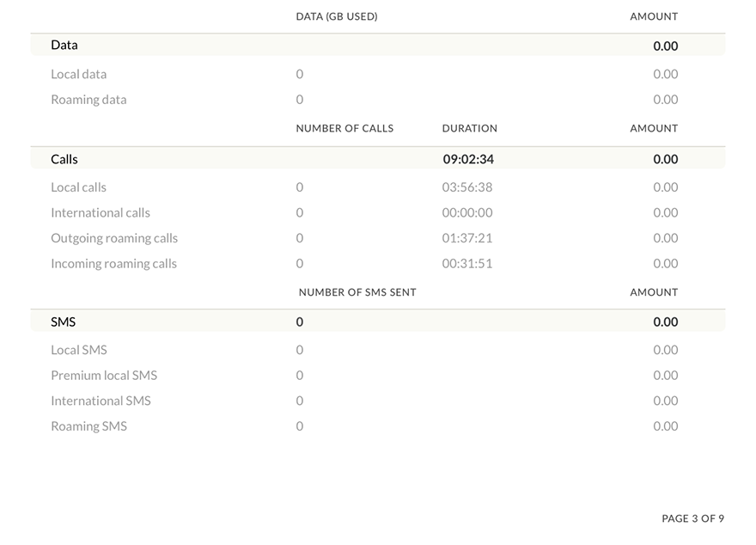Click the Outgoing roaming calls label
The height and width of the screenshot is (545, 756).
(114, 238)
